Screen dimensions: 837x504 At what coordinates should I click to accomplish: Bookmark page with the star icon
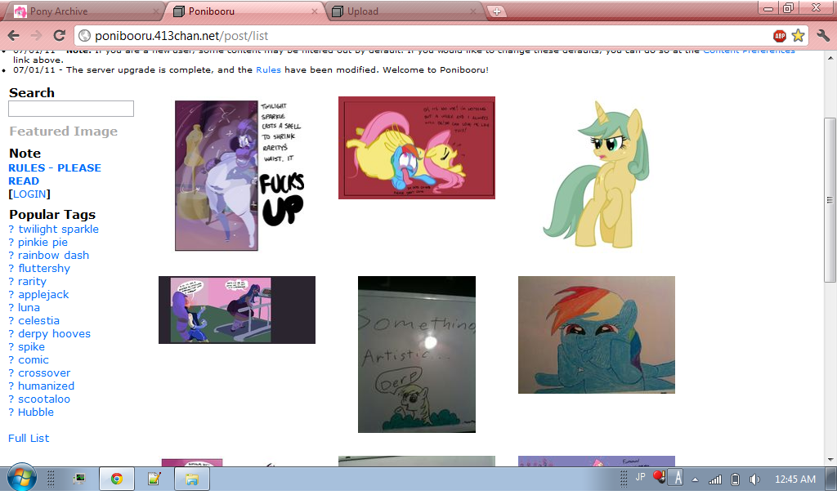(x=798, y=36)
